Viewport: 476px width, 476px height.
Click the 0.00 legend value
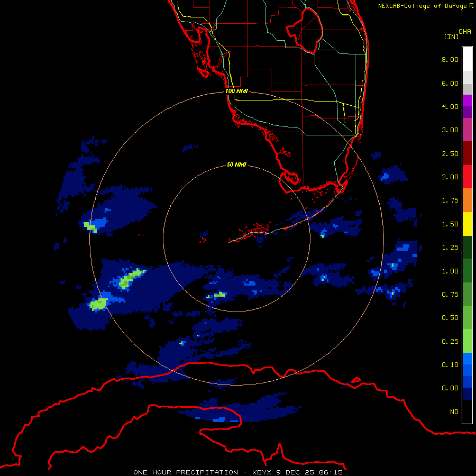pos(450,388)
